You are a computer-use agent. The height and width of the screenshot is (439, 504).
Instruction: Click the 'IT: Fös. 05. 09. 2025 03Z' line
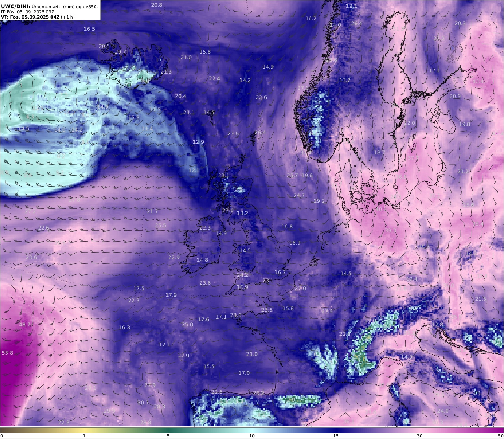point(28,12)
